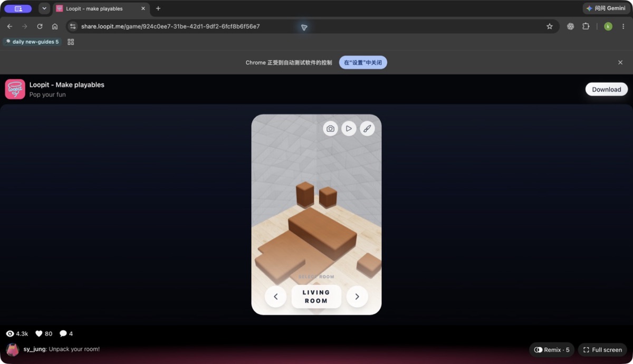Bookmark page with star icon
Screen dimensions: 633x364
click(x=550, y=26)
